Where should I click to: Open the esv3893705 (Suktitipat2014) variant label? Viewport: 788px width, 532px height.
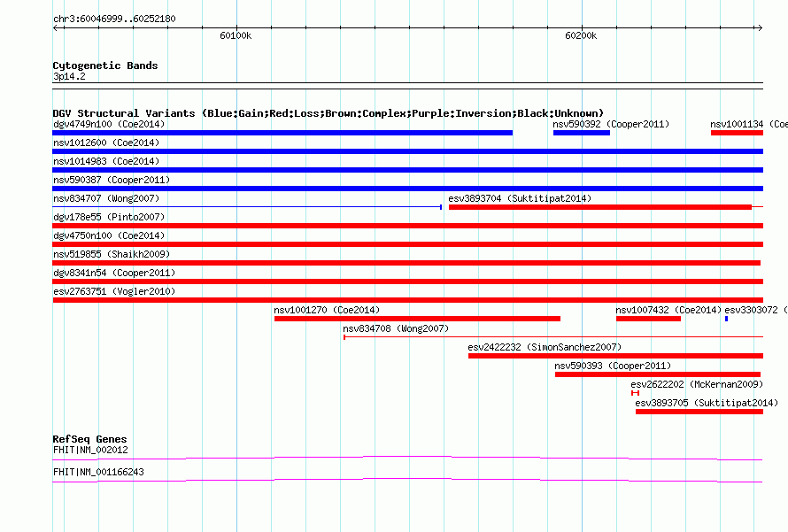(707, 403)
